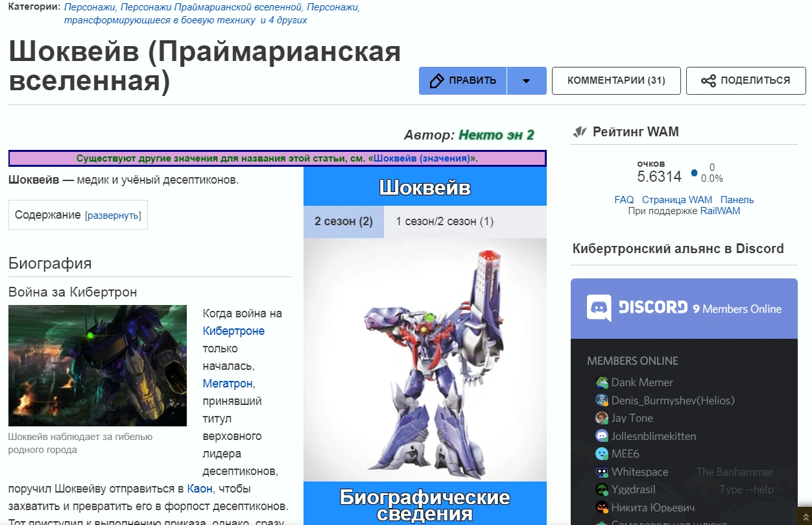The image size is (812, 525).
Task: Select the '2 сезон (2)' infobox tab
Action: 344,221
